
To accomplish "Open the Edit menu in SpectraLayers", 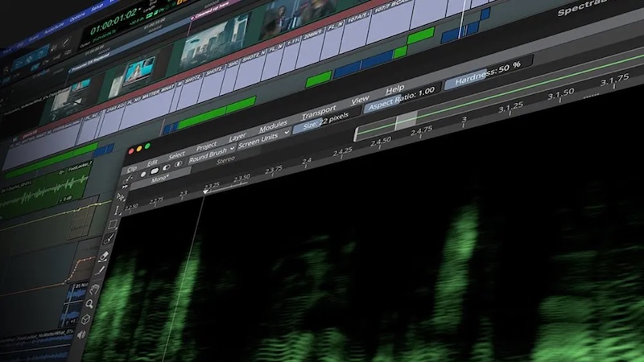I will coord(152,162).
